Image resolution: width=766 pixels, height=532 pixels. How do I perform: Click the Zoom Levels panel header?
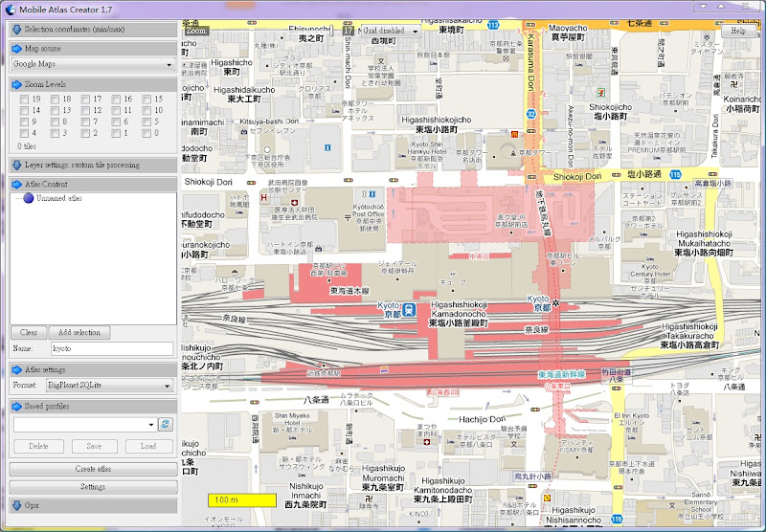pos(93,84)
